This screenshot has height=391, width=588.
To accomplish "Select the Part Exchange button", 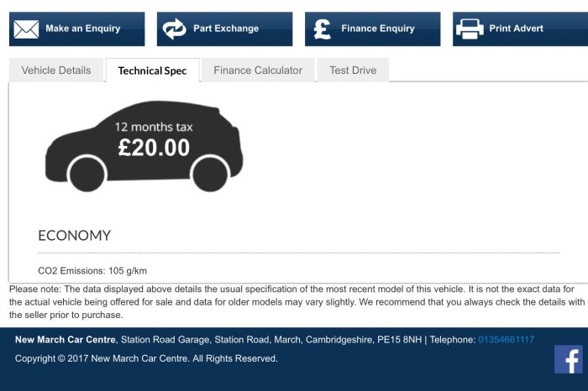I will [224, 29].
